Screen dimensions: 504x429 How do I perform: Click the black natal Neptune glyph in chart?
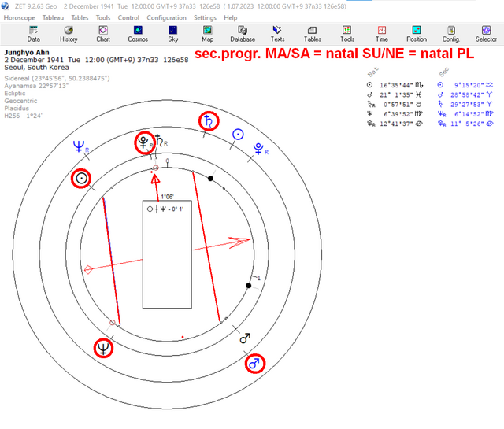(103, 349)
